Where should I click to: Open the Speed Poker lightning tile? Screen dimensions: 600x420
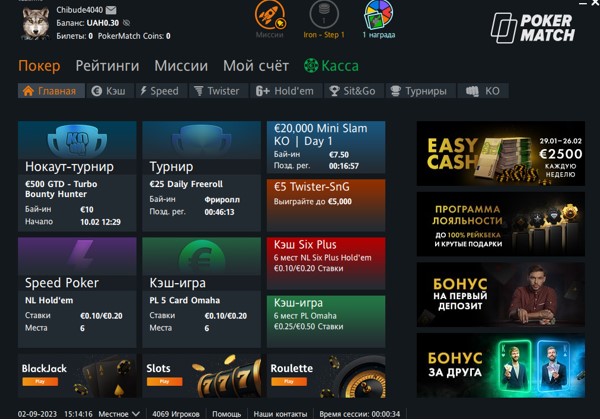(x=77, y=256)
